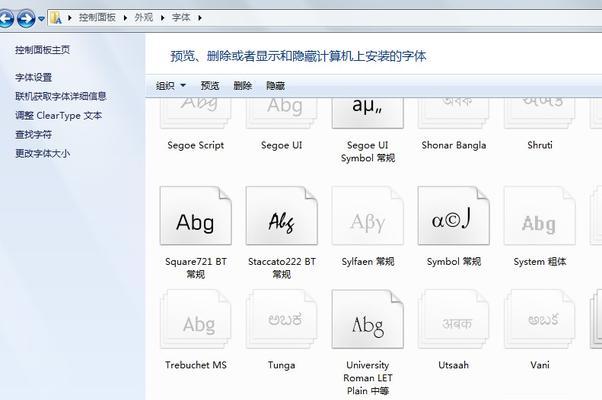Screen dimensions: 602x400
Task: Open 联机获取字体详细信息 link
Action: 61,96
